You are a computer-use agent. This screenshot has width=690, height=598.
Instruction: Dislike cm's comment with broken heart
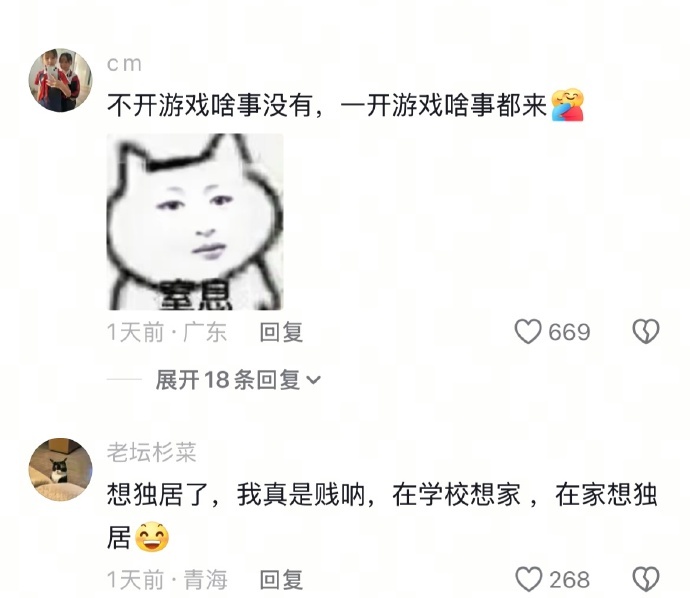pos(646,331)
